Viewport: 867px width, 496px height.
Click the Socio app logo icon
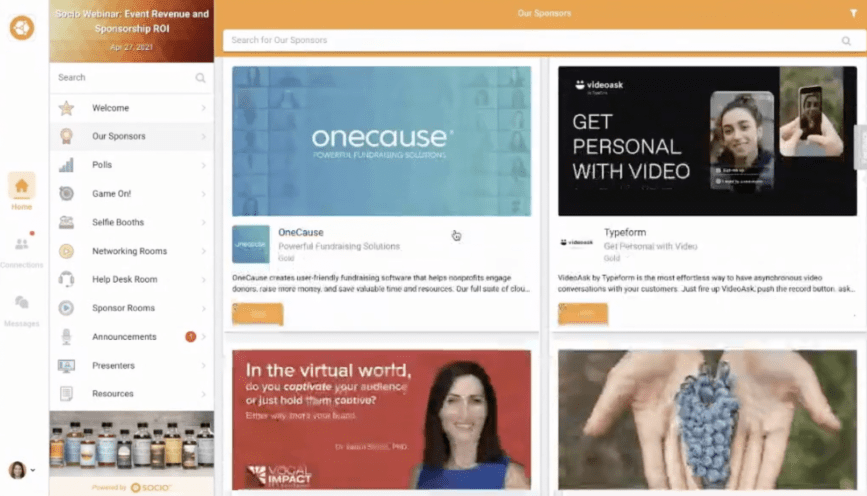point(22,27)
